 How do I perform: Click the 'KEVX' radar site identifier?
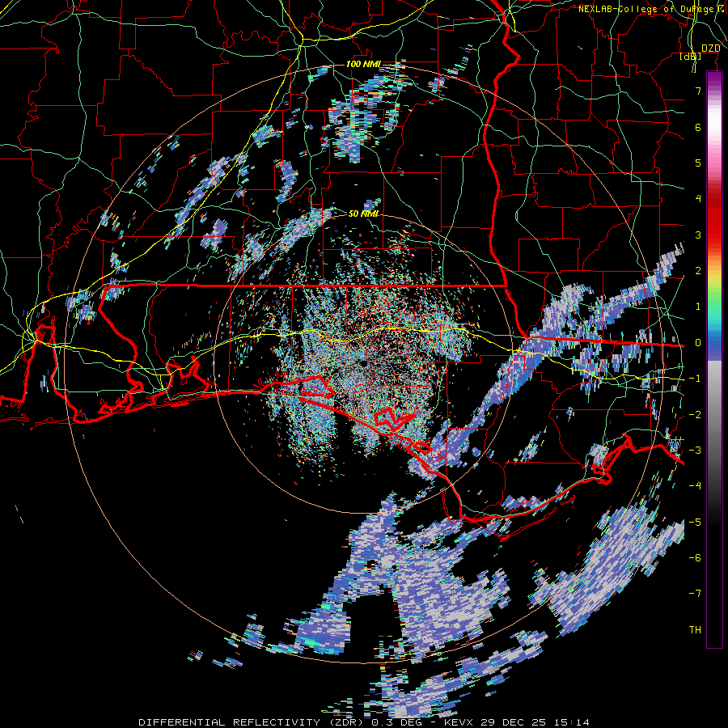point(458,722)
